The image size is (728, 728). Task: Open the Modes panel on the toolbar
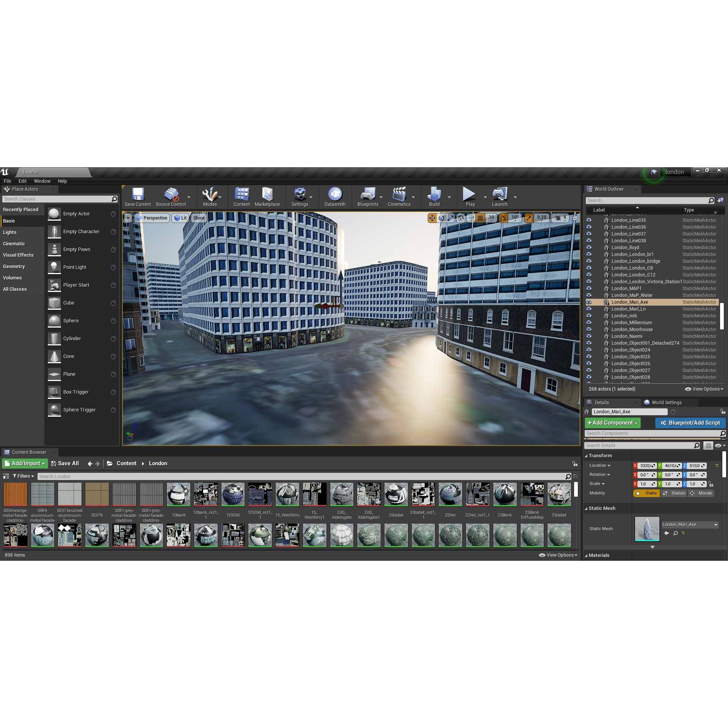pos(210,197)
